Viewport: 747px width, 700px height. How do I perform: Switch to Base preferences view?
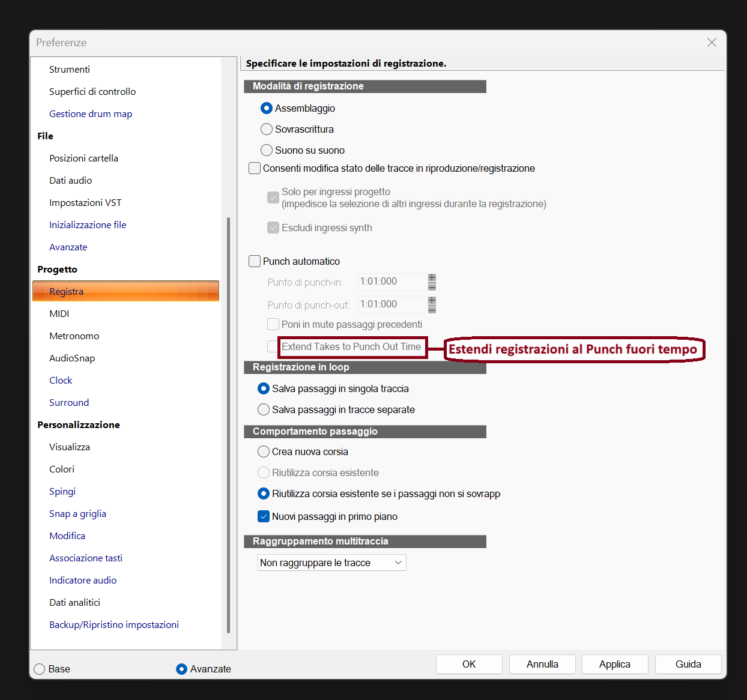[x=52, y=669]
